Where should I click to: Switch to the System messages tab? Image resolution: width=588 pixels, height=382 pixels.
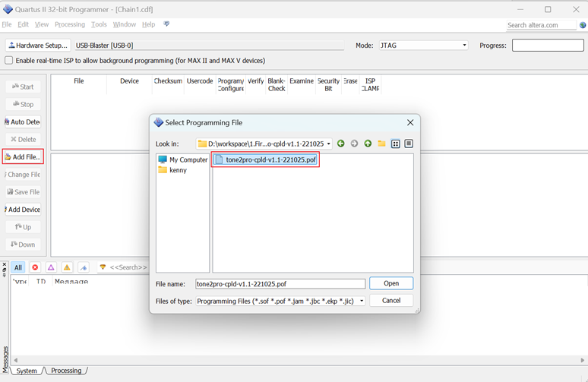point(27,371)
